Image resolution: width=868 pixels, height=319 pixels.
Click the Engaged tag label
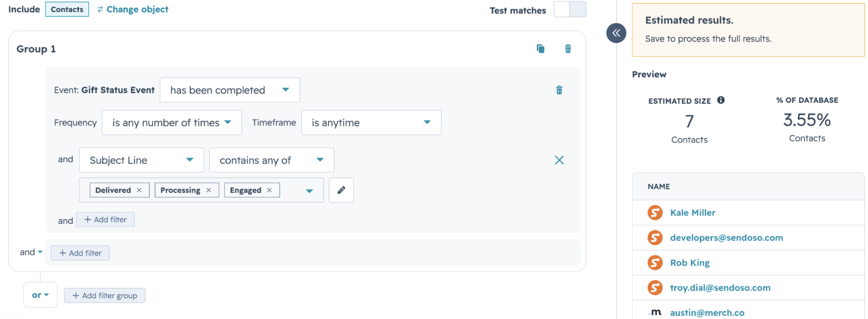[245, 190]
